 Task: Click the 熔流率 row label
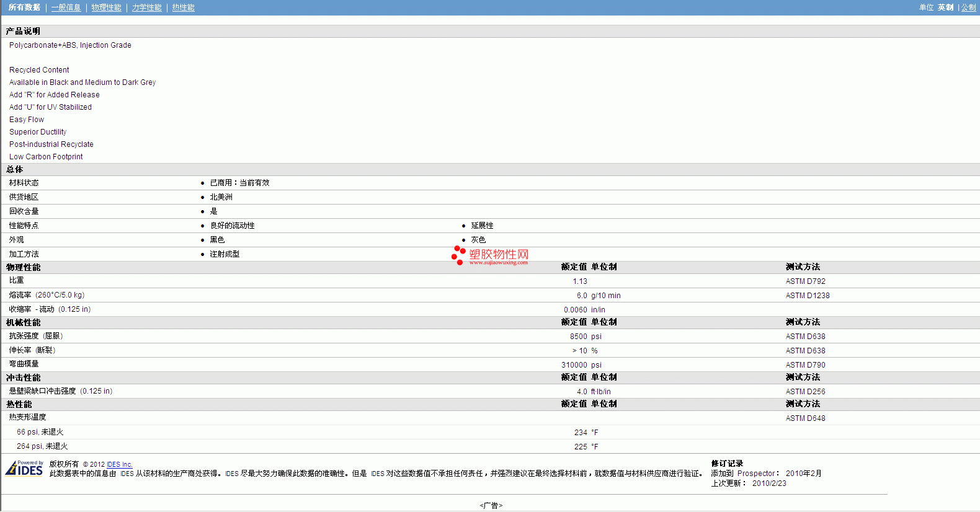[47, 295]
